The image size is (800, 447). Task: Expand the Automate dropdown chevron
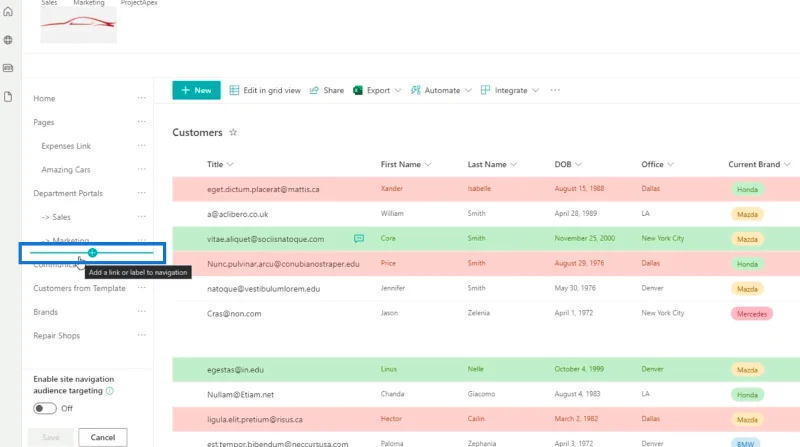pos(468,90)
